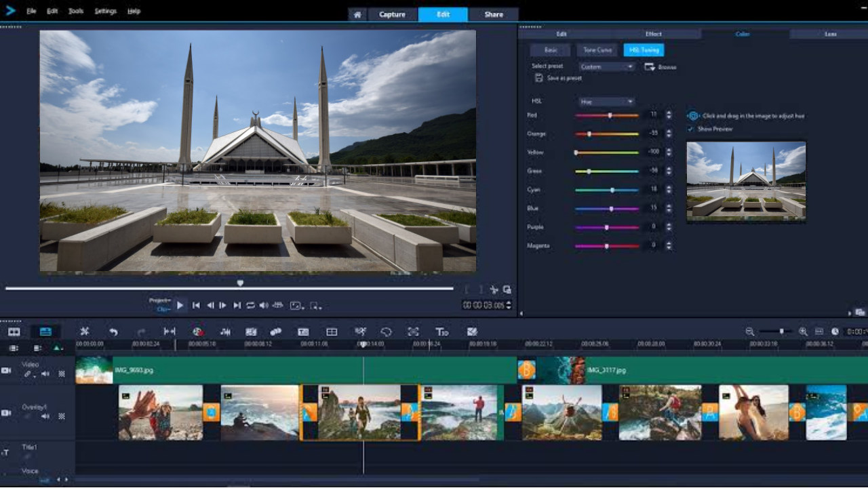The image size is (868, 488).
Task: Click the timeline zoom level slider
Action: [x=776, y=331]
